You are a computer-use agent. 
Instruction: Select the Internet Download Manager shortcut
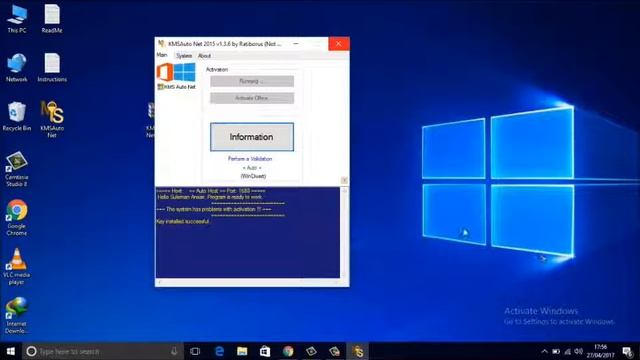pyautogui.click(x=17, y=316)
